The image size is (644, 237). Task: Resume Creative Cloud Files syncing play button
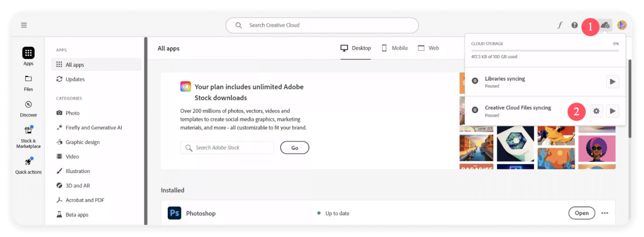tap(612, 111)
